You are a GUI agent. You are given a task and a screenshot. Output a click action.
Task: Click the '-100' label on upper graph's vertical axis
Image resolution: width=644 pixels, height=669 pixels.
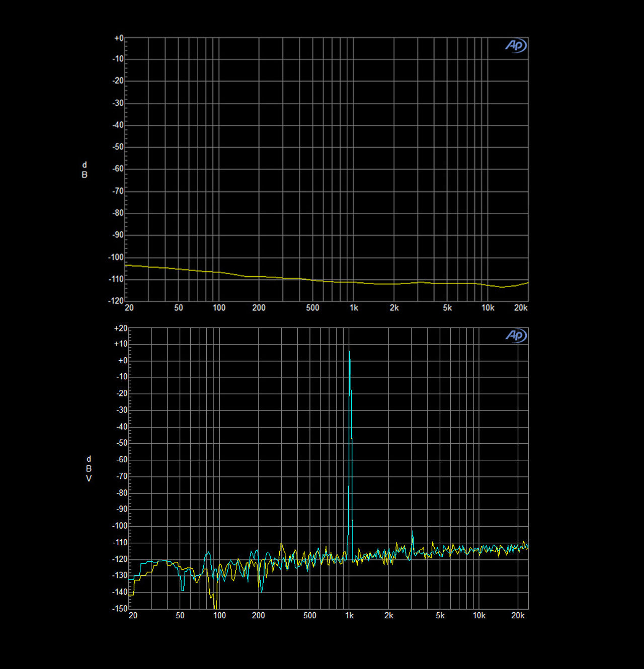(x=116, y=257)
